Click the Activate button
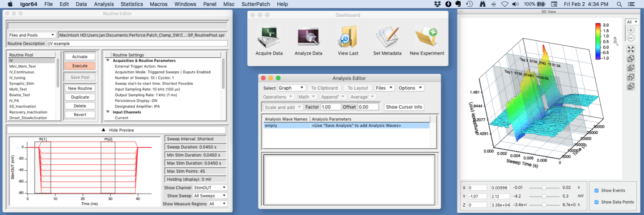 click(80, 57)
